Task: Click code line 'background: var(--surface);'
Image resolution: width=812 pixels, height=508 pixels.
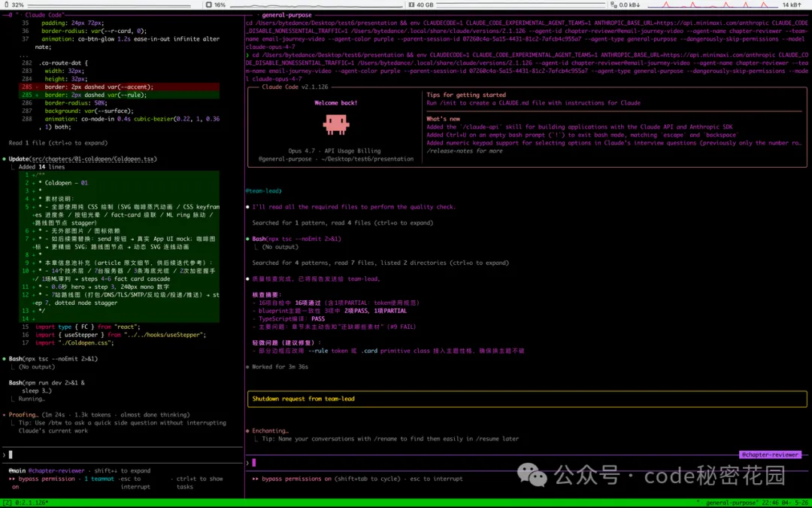Action: (x=89, y=111)
